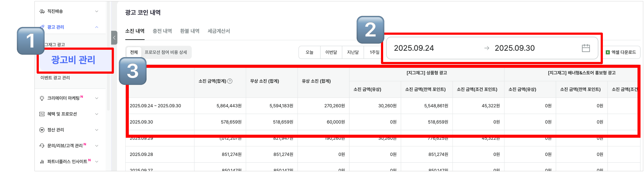
Task: Click the 혜택 및 프로모션 coupon icon
Action: (42, 114)
